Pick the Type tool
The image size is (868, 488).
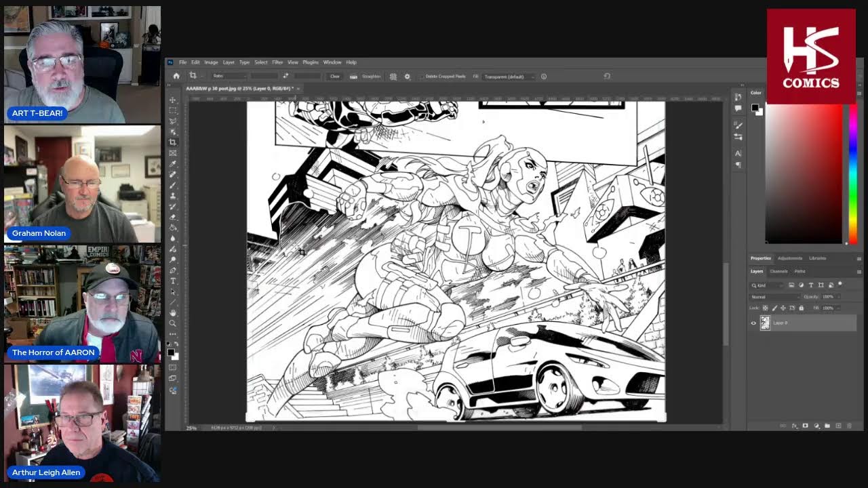(x=173, y=281)
